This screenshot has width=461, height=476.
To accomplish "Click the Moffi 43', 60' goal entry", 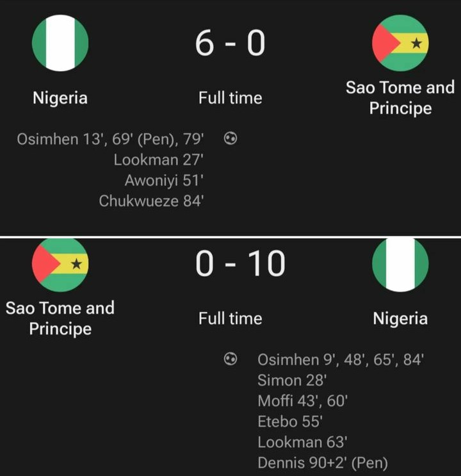I will [x=294, y=402].
